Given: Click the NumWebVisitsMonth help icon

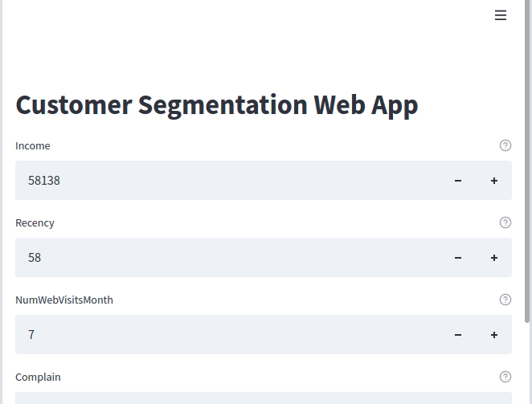Looking at the screenshot, I should [x=505, y=300].
